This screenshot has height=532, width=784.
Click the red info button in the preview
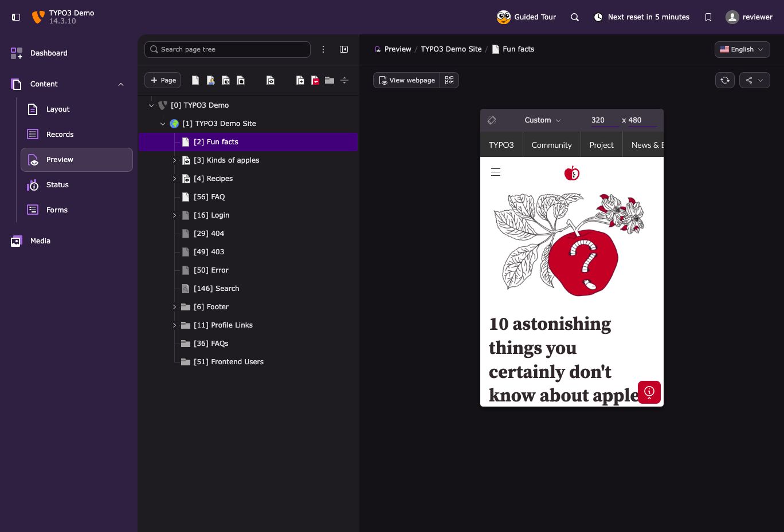point(649,392)
